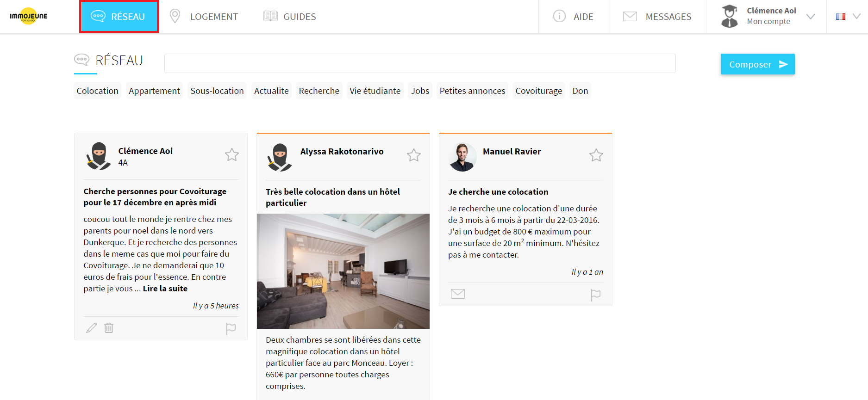Open the GUIDES navigation tab
868x400 pixels.
[290, 17]
